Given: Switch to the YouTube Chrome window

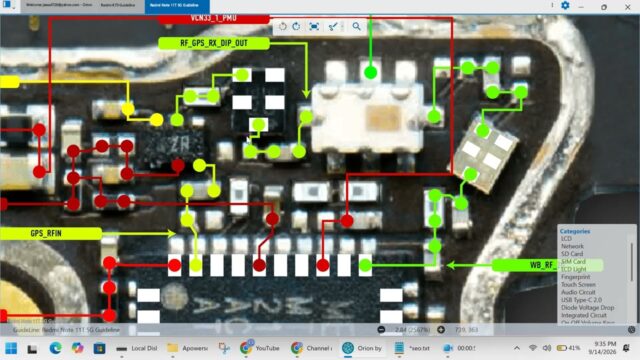Looking at the screenshot, I should coord(260,348).
